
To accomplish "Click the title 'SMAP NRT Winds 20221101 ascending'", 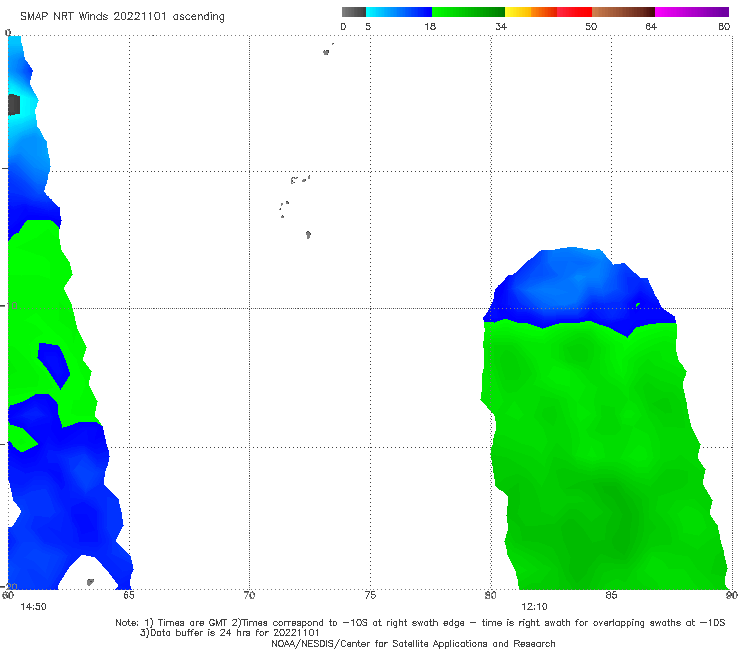I will 122,16.
